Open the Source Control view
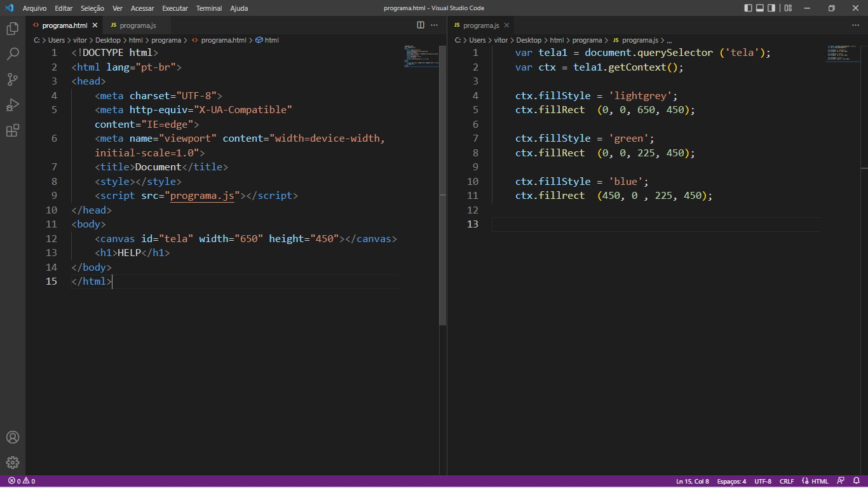Screen dimensions: 868x488 pos(12,79)
